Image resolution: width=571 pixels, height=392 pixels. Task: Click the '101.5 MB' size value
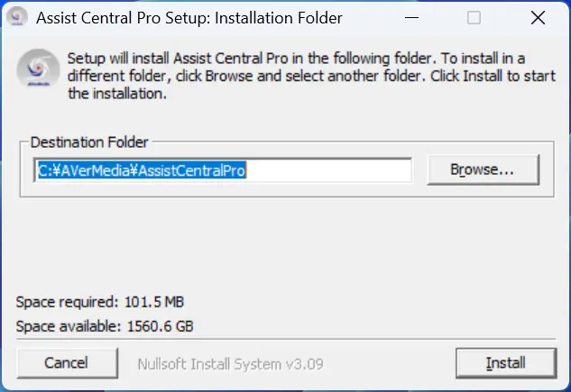154,302
